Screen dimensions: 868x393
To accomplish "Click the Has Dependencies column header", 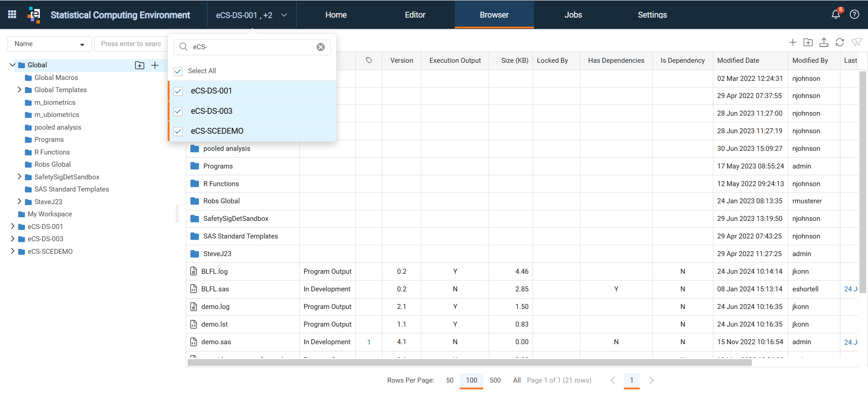I will [x=616, y=61].
